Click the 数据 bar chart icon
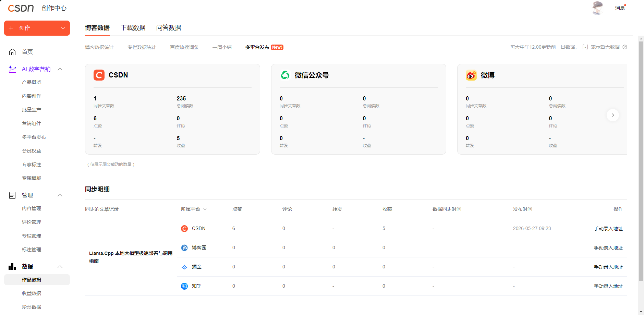Screen dimensions: 644x315 click(12, 266)
